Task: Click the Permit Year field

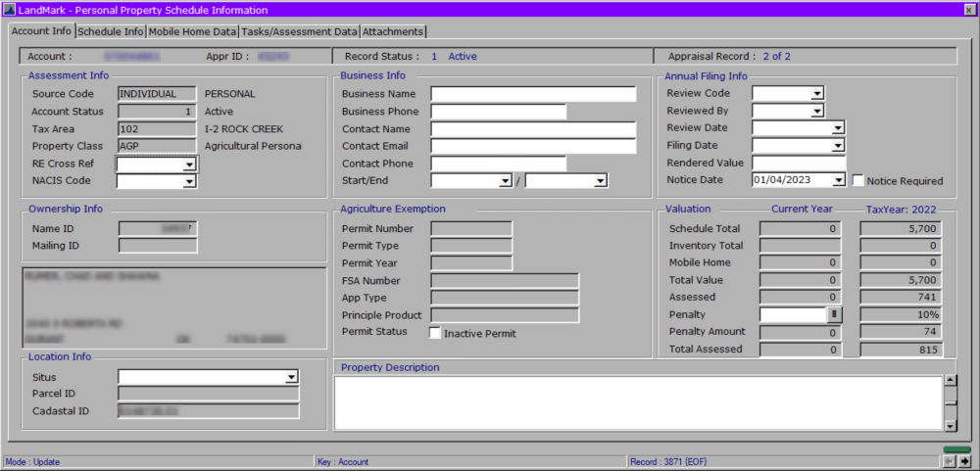Action: [472, 263]
